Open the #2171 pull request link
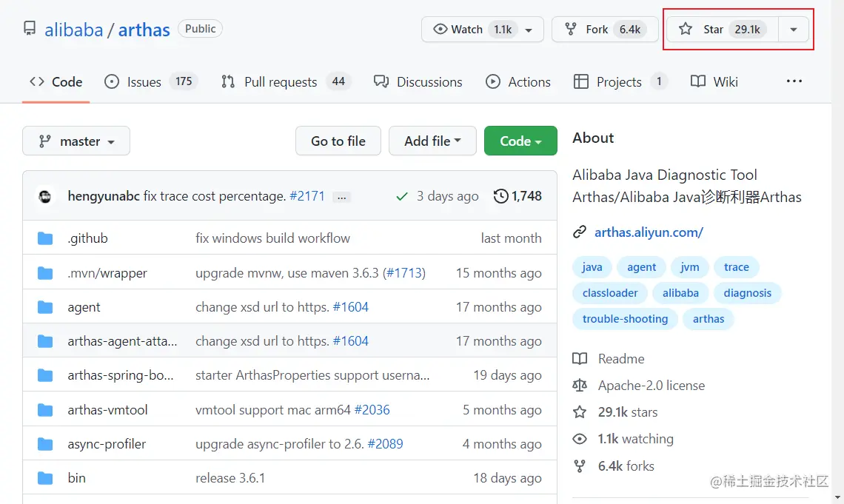Screen dimensions: 844x504 coord(307,196)
